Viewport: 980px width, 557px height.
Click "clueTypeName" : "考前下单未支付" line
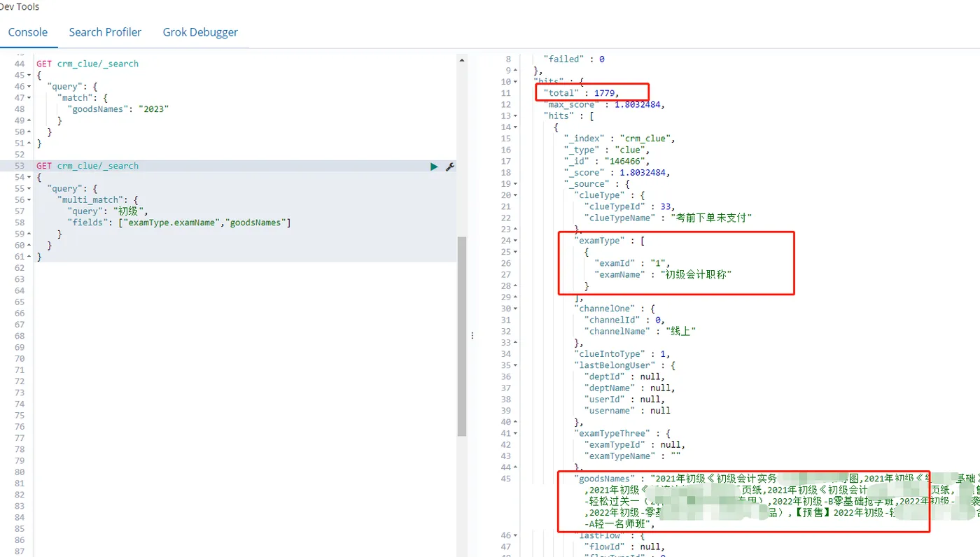[x=668, y=218]
